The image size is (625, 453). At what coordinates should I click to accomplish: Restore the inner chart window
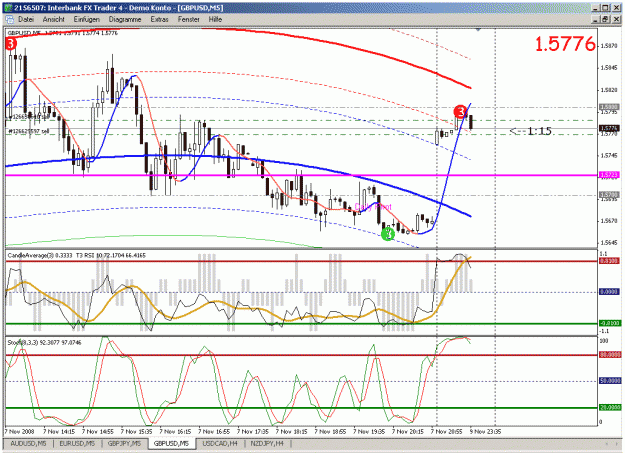click(x=606, y=19)
